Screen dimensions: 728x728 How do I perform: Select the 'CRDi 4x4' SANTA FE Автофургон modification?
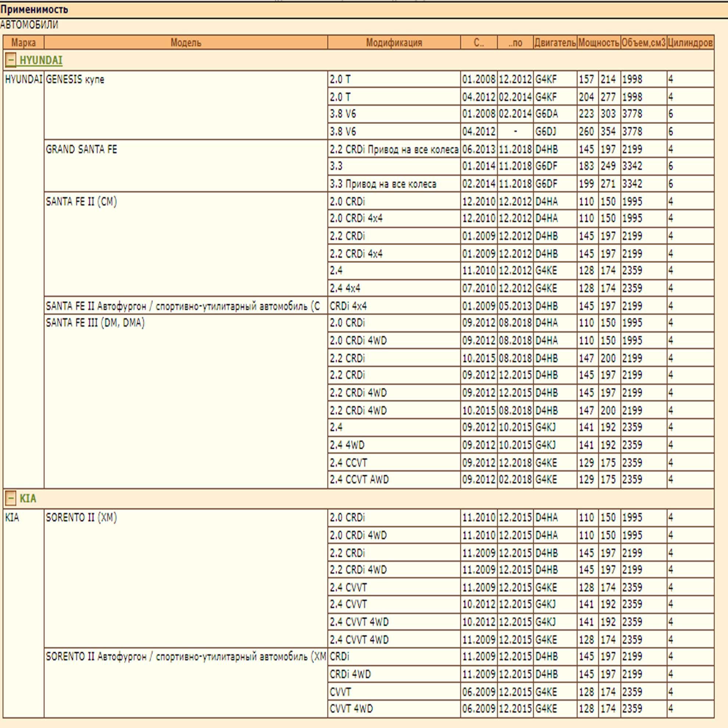click(394, 306)
